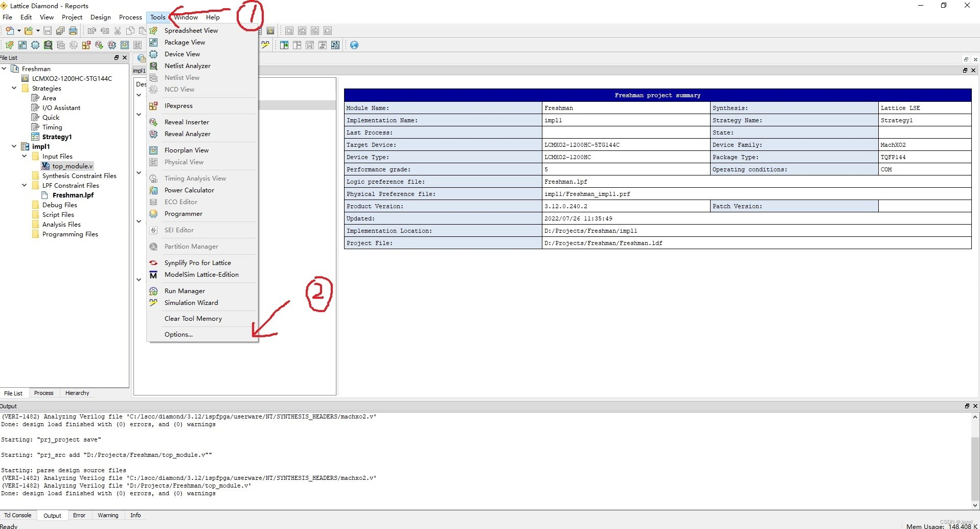Click the IPexpress toolbar icon
The height and width of the screenshot is (529, 980).
(86, 45)
